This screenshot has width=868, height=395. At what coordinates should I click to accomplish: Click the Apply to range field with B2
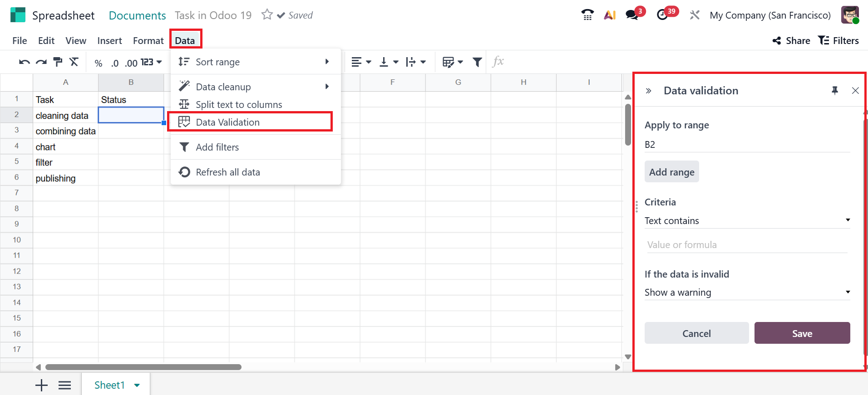747,145
